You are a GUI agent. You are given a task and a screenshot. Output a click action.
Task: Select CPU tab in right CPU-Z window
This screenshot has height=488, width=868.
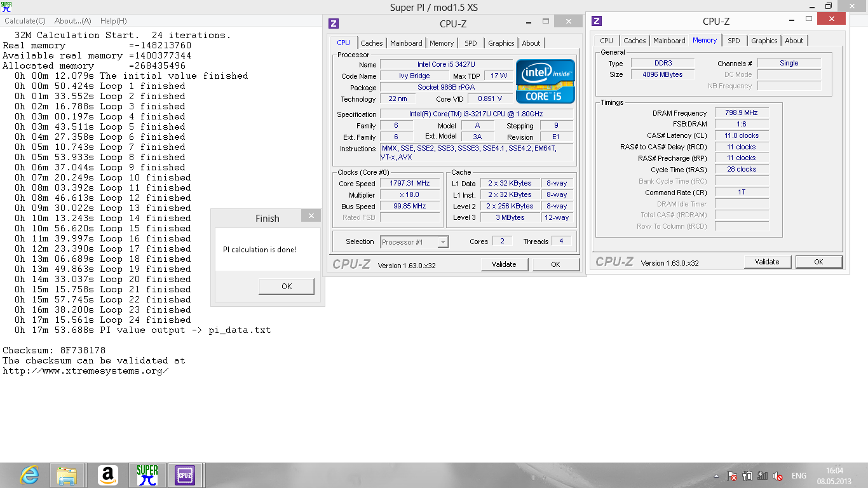click(x=607, y=41)
